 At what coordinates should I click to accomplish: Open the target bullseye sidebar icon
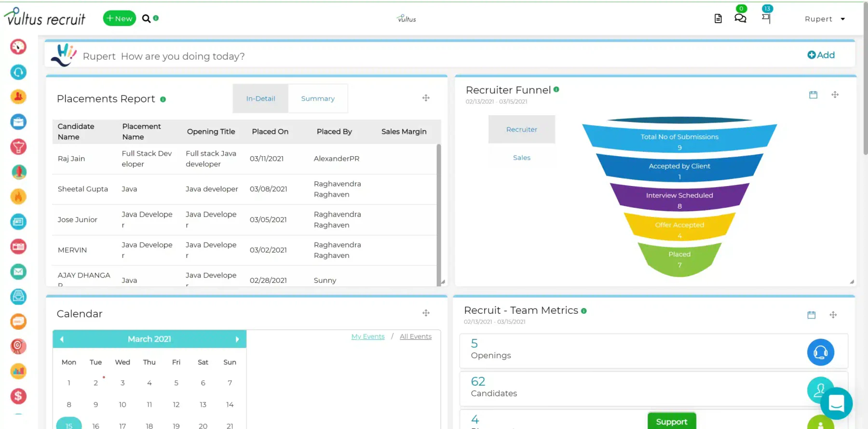(x=18, y=346)
